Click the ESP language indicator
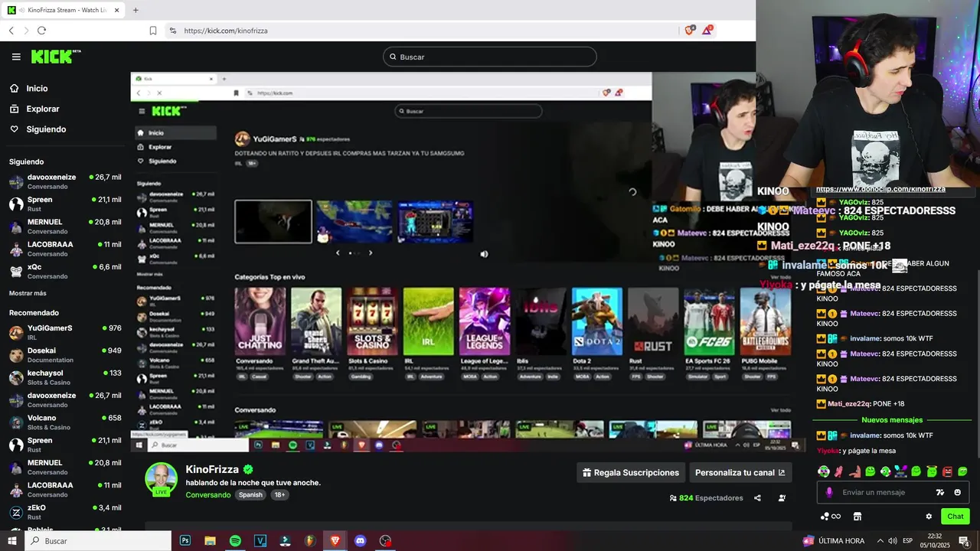 [907, 541]
